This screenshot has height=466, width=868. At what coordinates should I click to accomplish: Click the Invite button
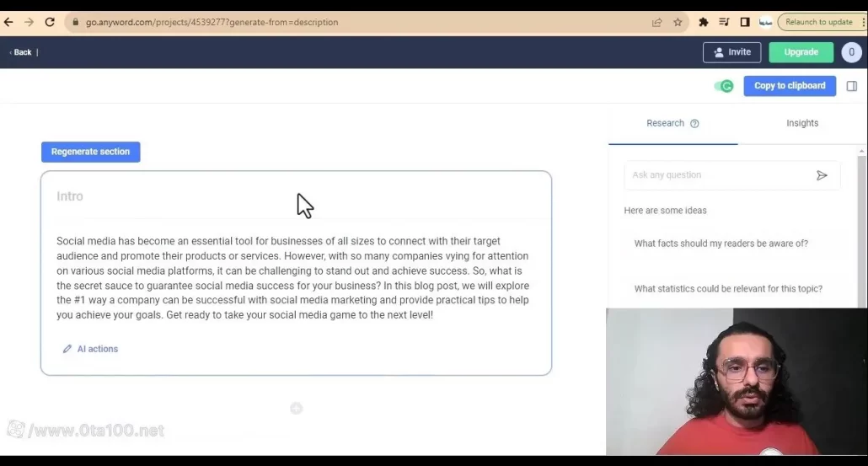[x=731, y=52]
